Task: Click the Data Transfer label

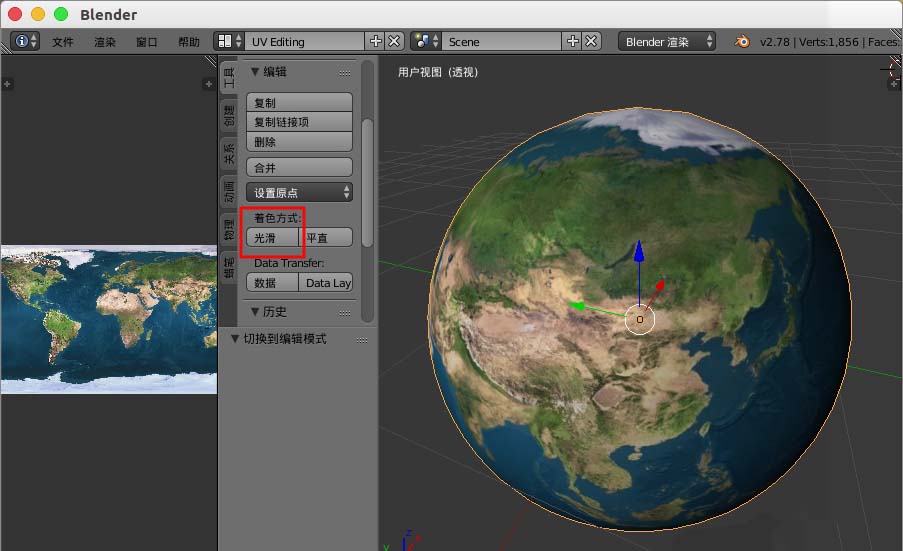Action: (x=289, y=263)
